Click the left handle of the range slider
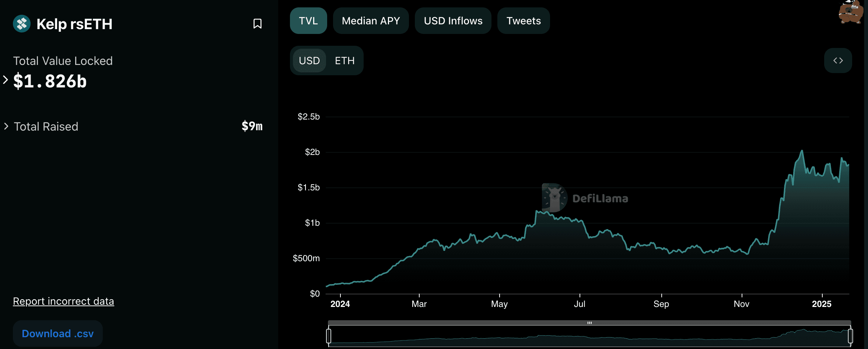The image size is (868, 349). pyautogui.click(x=329, y=336)
